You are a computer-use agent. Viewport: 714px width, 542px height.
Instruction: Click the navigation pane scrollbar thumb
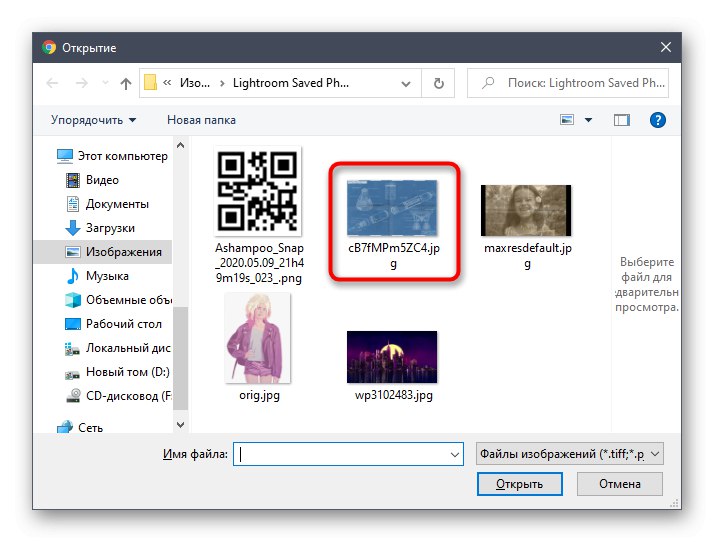180,358
